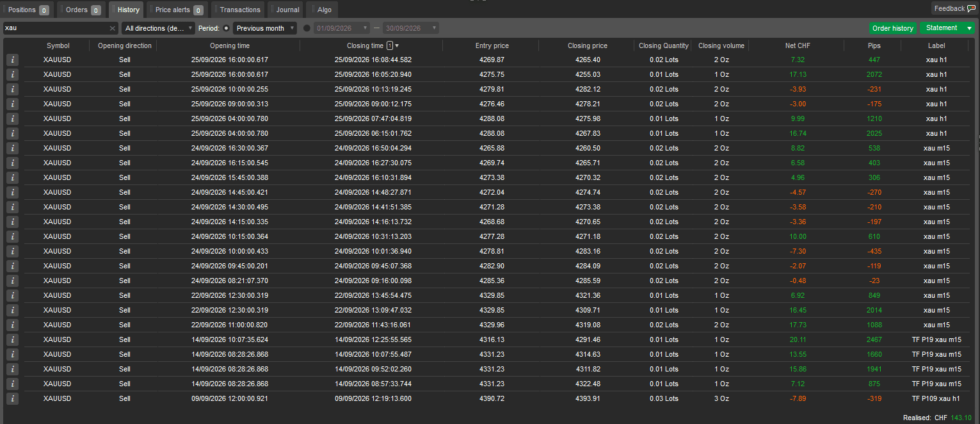
Task: Open info for trade closed 14/09/2026 12:25:55
Action: click(x=12, y=339)
